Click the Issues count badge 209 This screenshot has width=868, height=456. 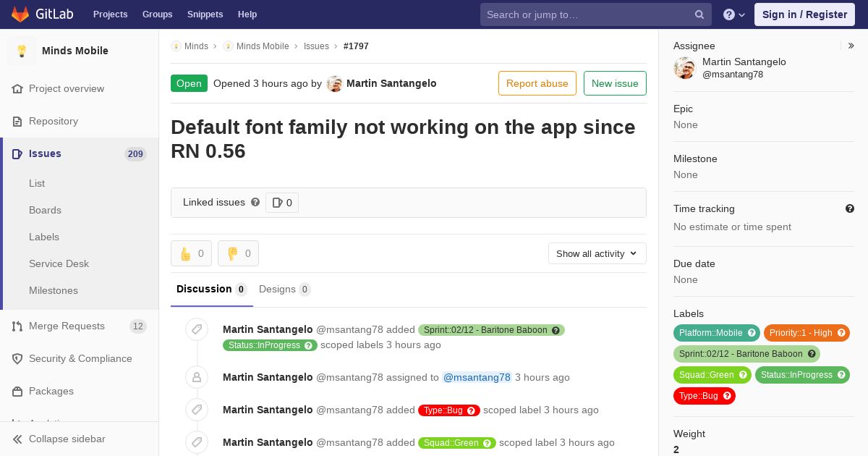135,154
